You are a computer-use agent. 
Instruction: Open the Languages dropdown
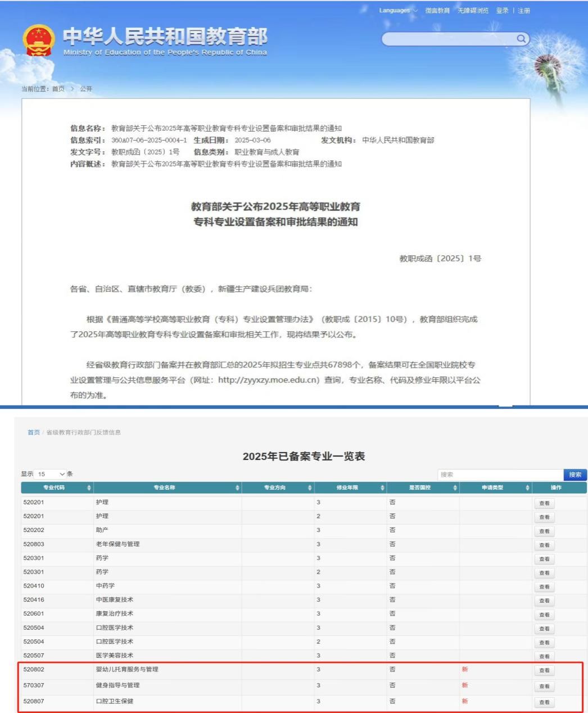coord(398,11)
